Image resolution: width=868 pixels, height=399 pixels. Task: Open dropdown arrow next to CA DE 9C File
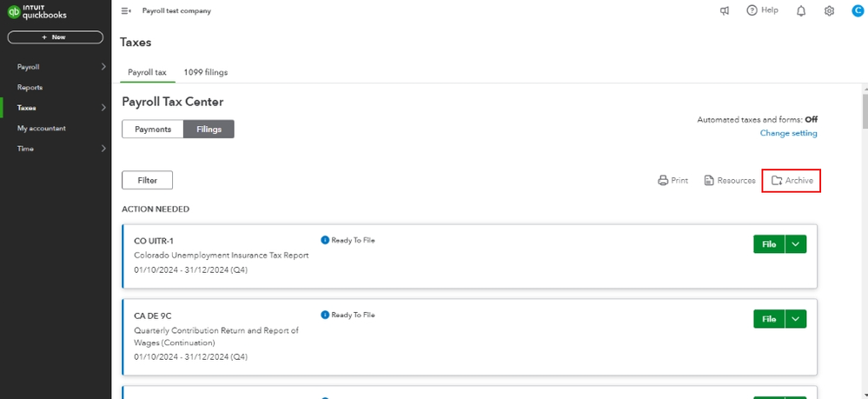click(796, 320)
